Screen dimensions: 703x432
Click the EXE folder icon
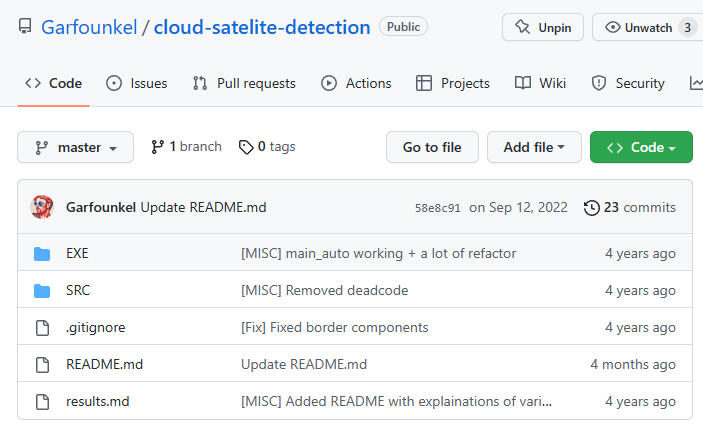click(42, 254)
